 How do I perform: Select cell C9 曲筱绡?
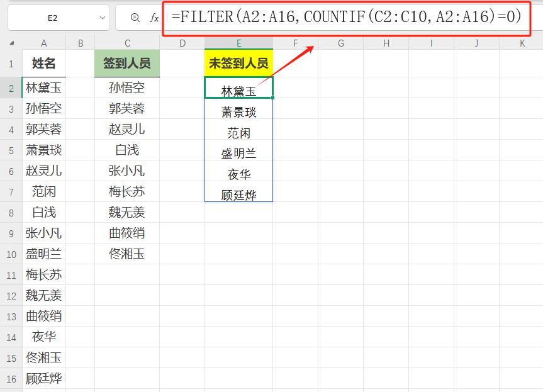tap(127, 233)
